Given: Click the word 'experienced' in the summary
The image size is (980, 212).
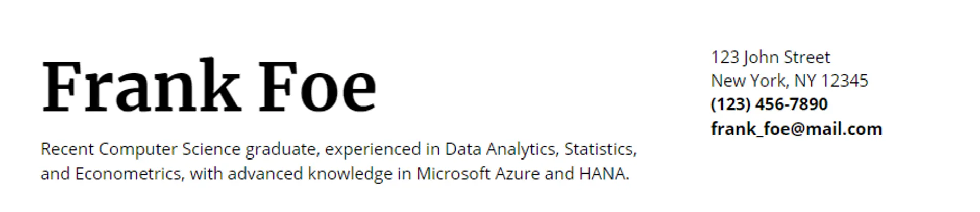Looking at the screenshot, I should [373, 149].
